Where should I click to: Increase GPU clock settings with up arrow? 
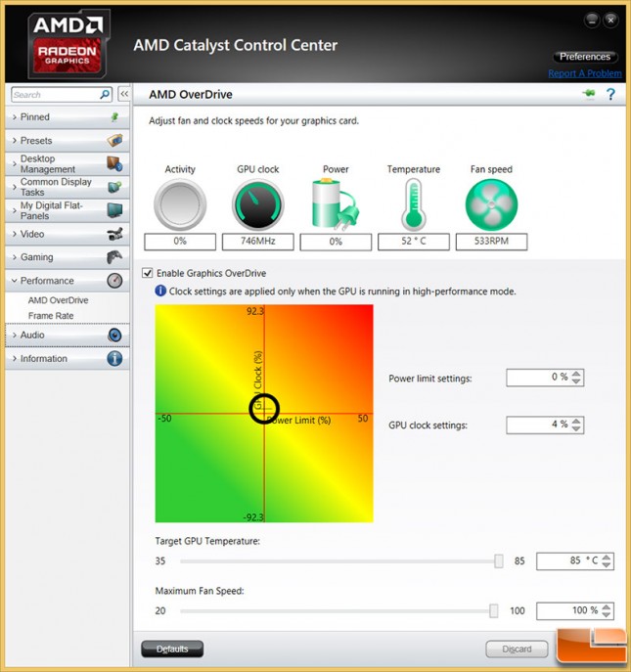576,421
